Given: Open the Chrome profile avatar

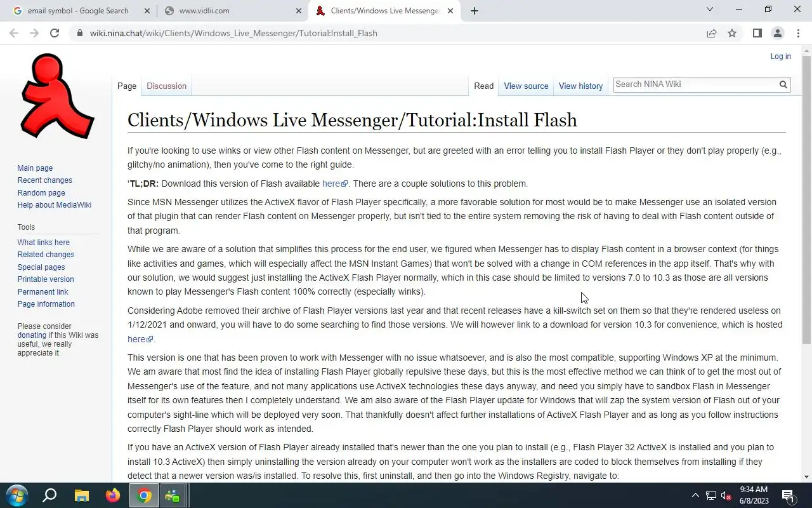Looking at the screenshot, I should (777, 33).
